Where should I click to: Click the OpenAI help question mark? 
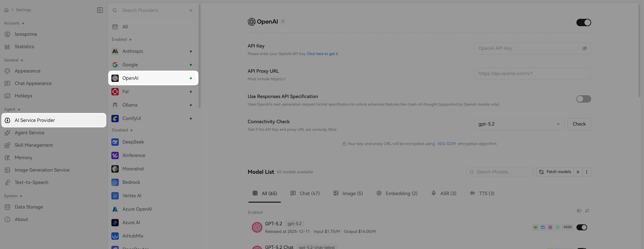[283, 22]
